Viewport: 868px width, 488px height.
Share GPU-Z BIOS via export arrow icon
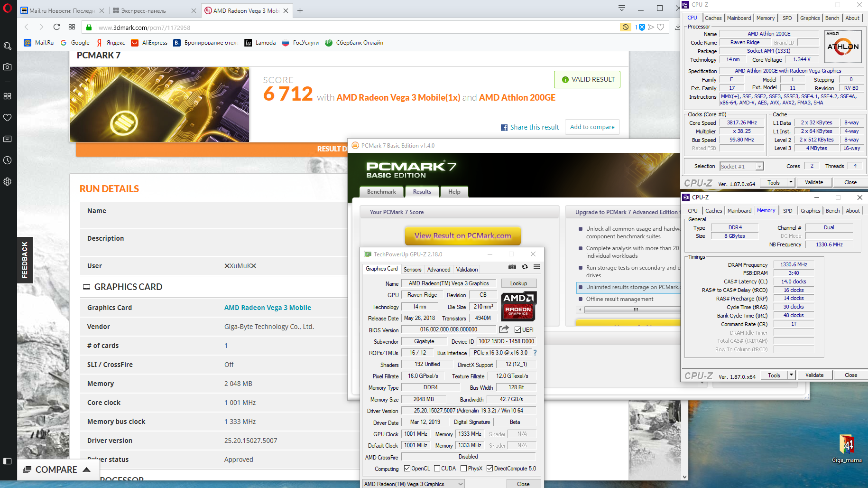[504, 329]
